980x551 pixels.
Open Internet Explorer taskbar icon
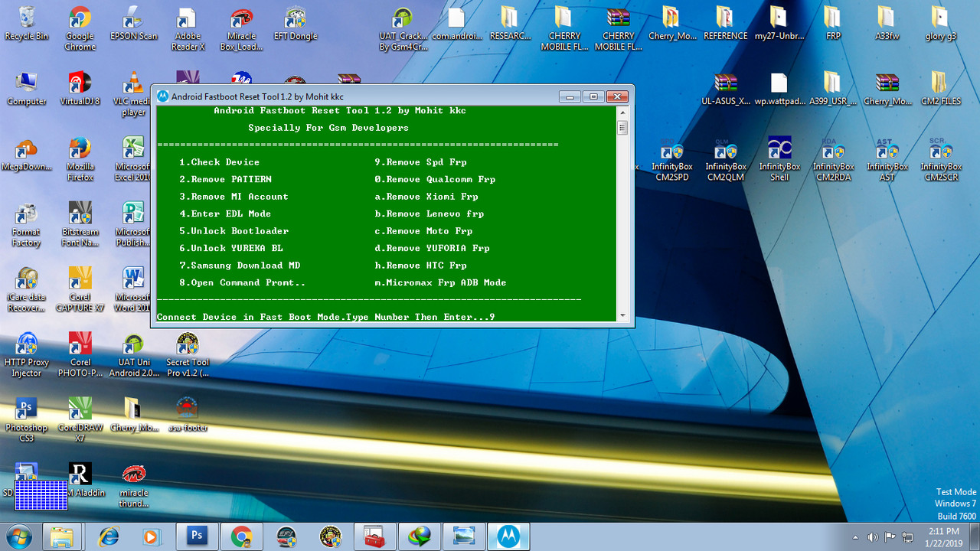(109, 536)
